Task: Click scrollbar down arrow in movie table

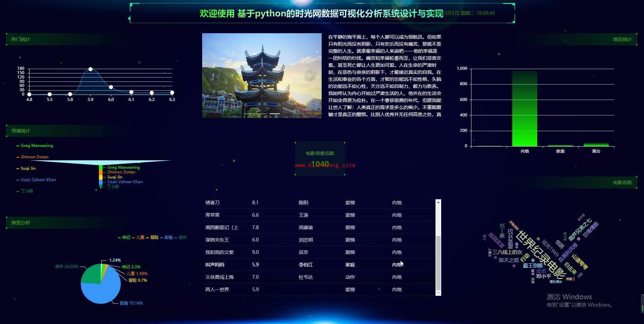Action: (x=438, y=293)
